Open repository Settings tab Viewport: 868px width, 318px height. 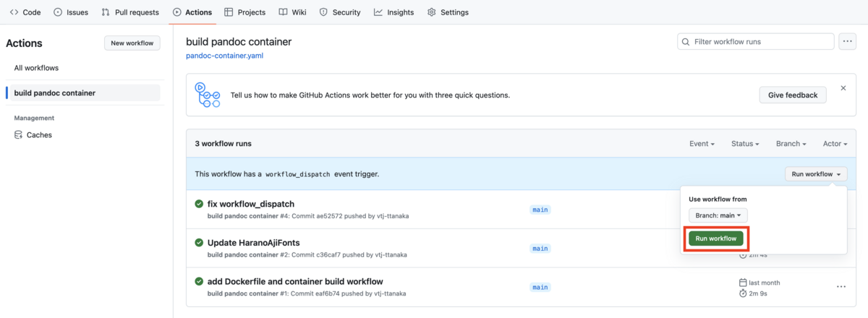tap(448, 12)
